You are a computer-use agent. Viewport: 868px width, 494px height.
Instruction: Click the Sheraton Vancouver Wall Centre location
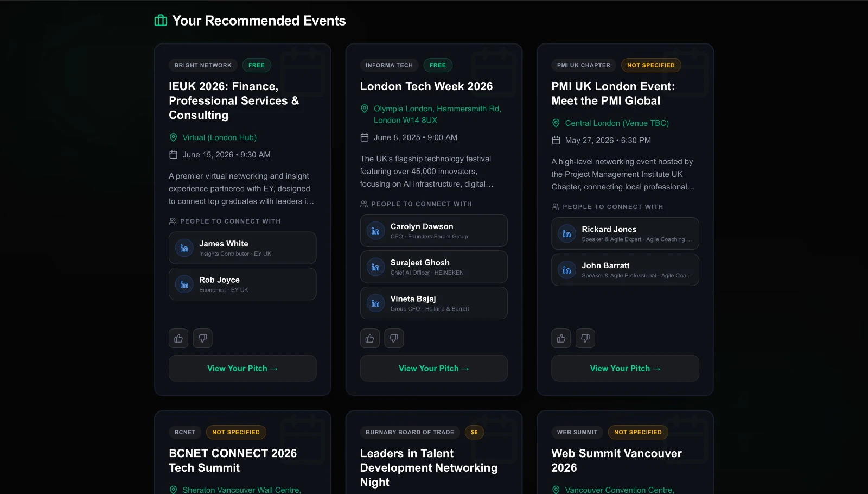[x=242, y=490]
